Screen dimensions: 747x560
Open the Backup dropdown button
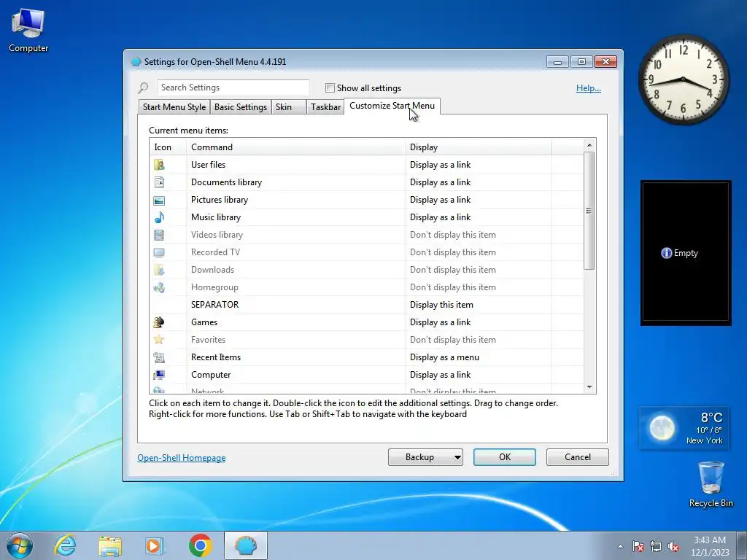point(425,457)
